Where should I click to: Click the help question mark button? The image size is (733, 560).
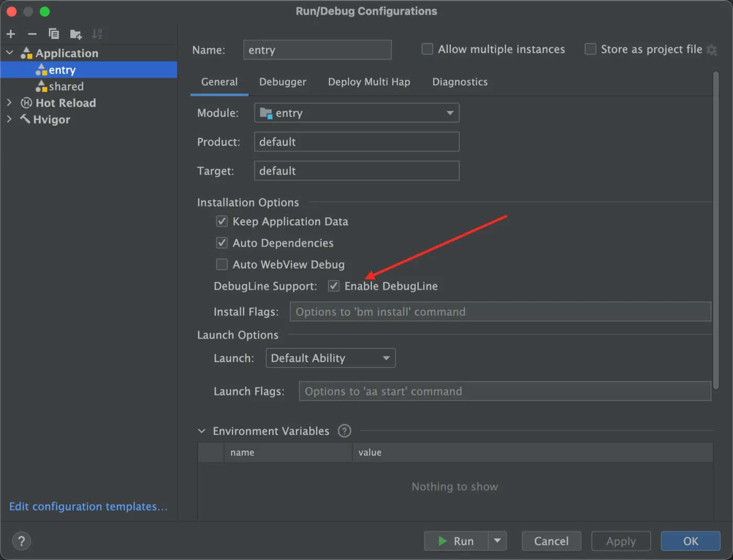[21, 541]
